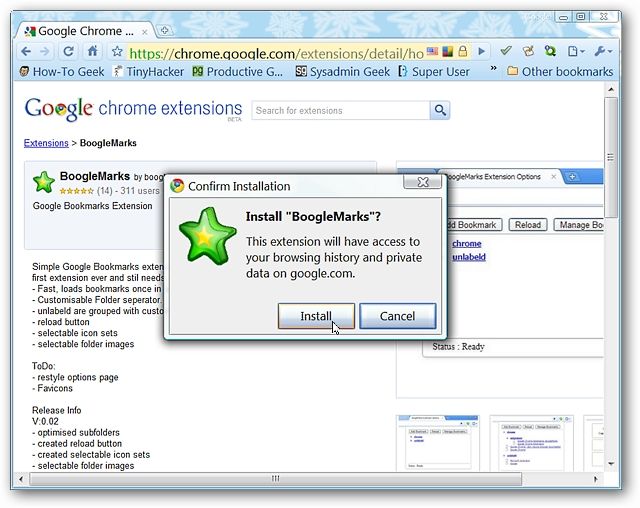Viewport: 640px width, 508px height.
Task: Click the star rating for BoogleMarks
Action: click(x=76, y=191)
